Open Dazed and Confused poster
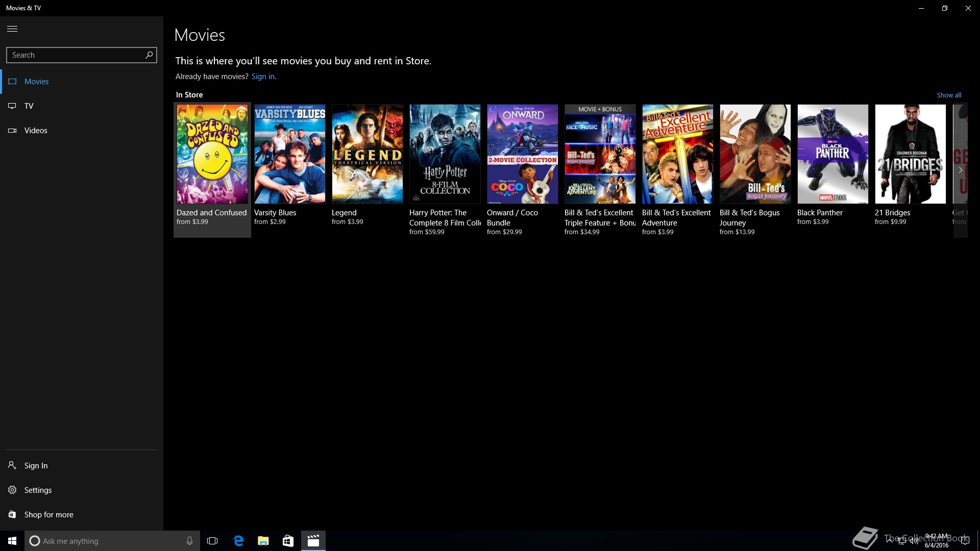 coord(212,154)
